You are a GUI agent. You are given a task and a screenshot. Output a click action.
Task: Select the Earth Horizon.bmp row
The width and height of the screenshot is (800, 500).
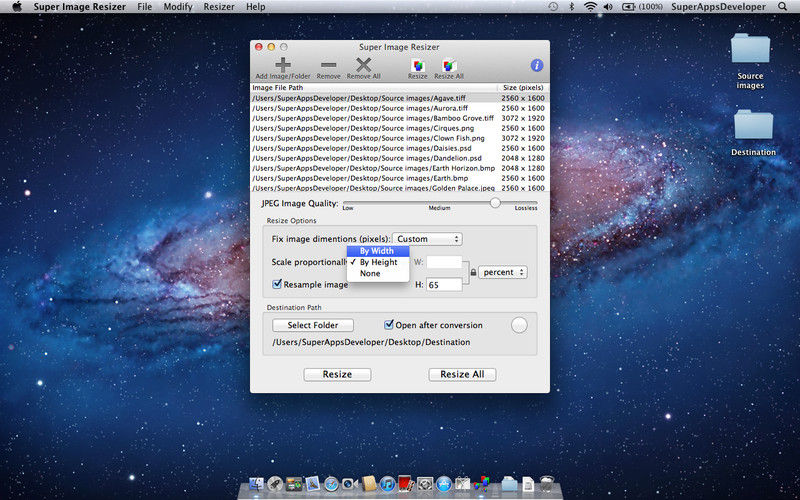(400, 168)
